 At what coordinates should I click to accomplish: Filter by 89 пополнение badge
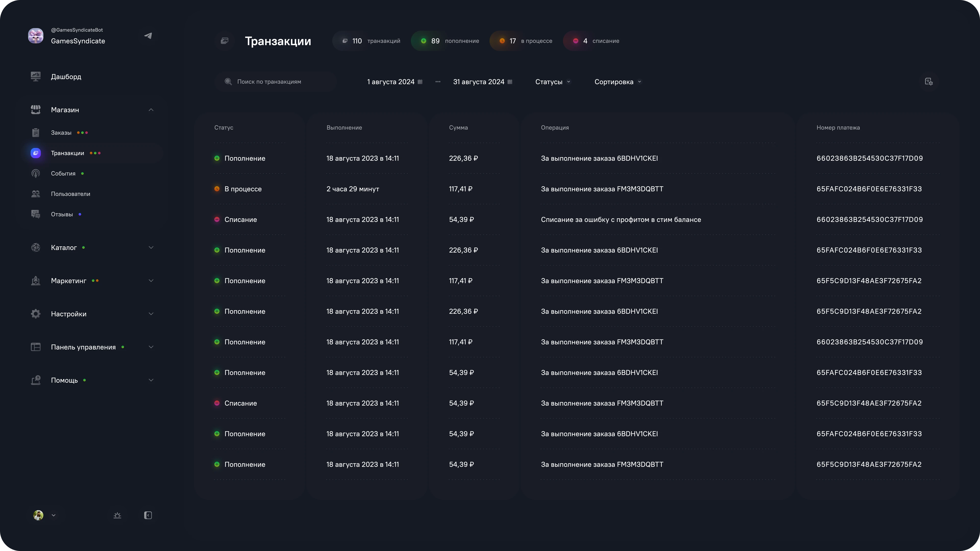(x=450, y=41)
